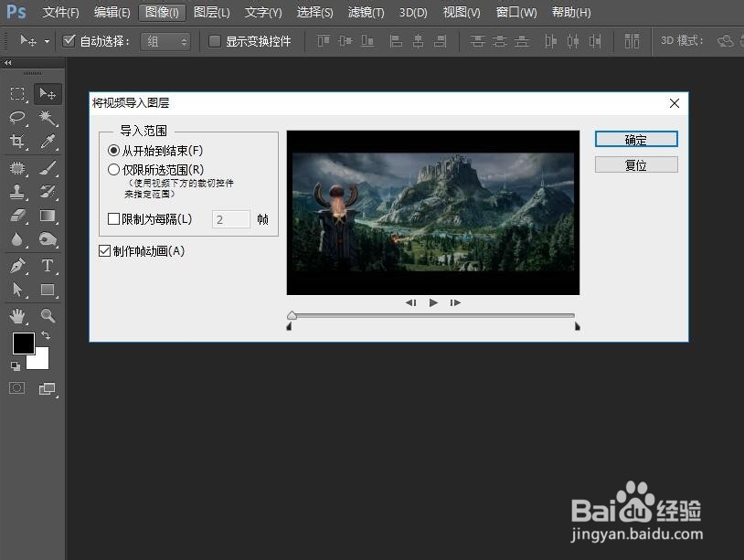The width and height of the screenshot is (744, 560).
Task: Open the 图像(I) menu
Action: (x=162, y=12)
